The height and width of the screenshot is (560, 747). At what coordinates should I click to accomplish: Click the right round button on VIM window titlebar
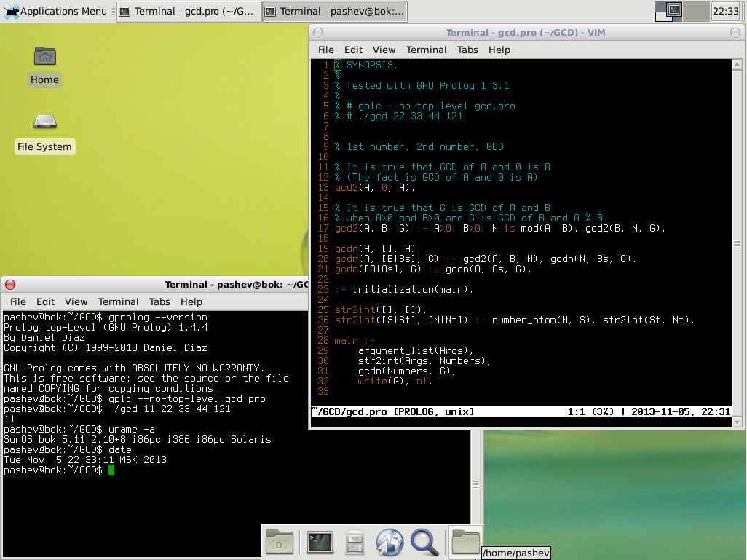click(x=735, y=33)
